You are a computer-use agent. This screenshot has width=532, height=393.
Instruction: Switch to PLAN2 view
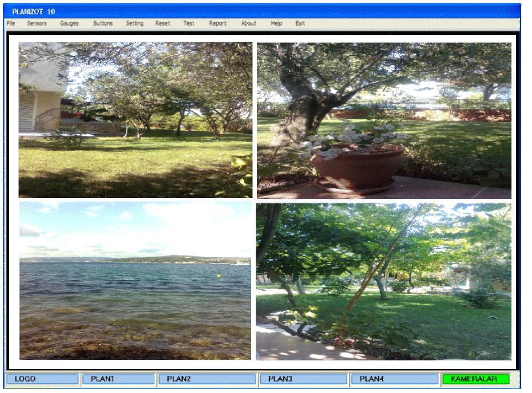coord(207,379)
